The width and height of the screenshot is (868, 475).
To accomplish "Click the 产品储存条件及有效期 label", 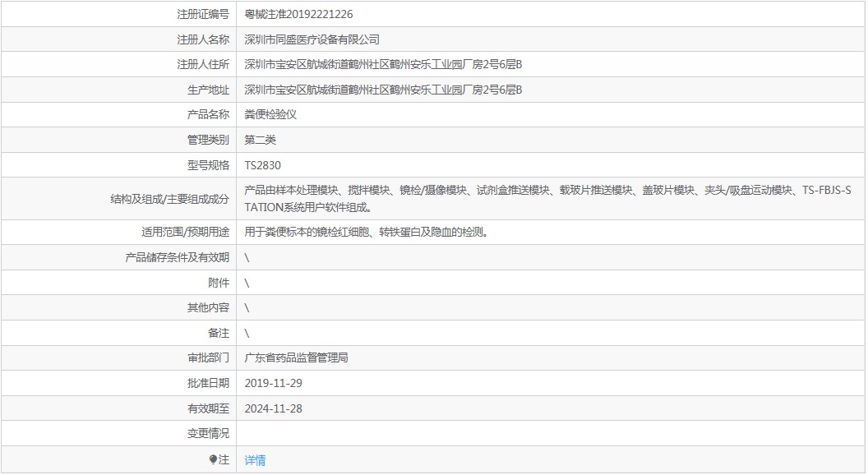I will [x=178, y=258].
